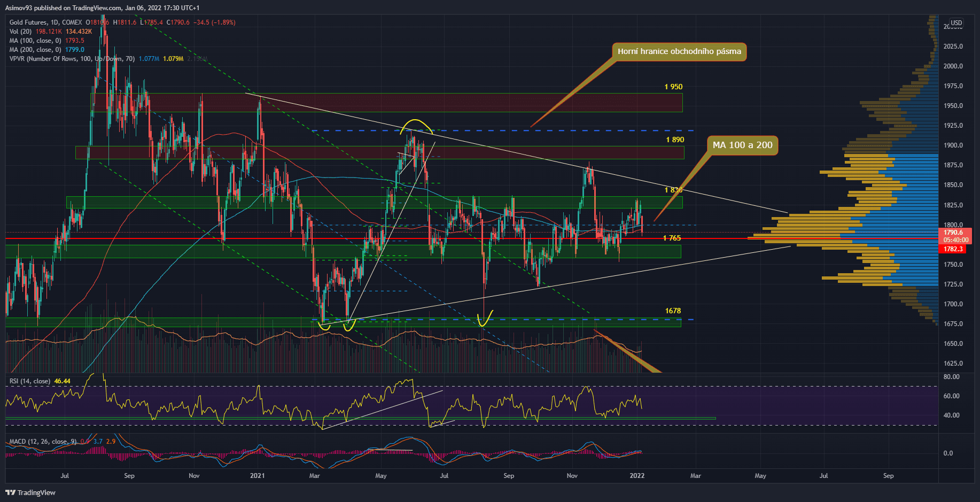
Task: Click the 1 950 resistance level label
Action: [673, 87]
